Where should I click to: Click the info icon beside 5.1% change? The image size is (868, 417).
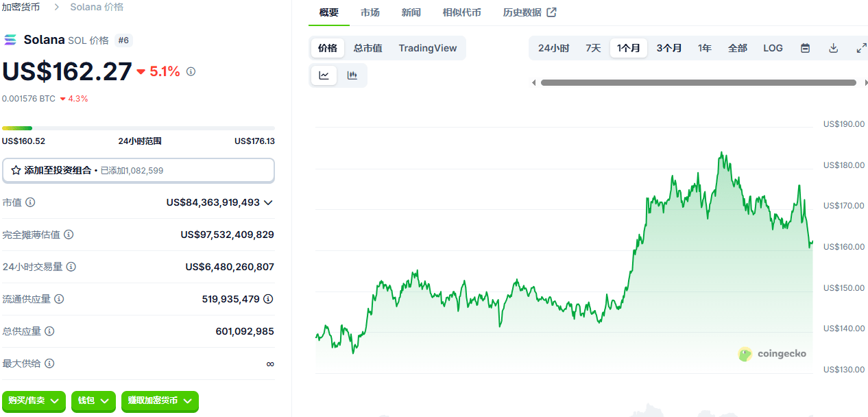(x=191, y=71)
